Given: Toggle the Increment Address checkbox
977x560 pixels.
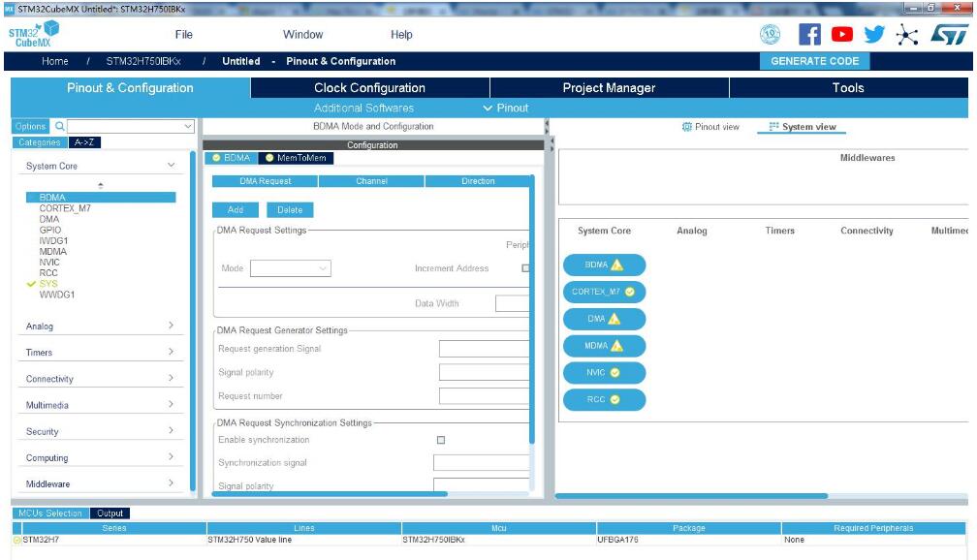Looking at the screenshot, I should [x=525, y=268].
